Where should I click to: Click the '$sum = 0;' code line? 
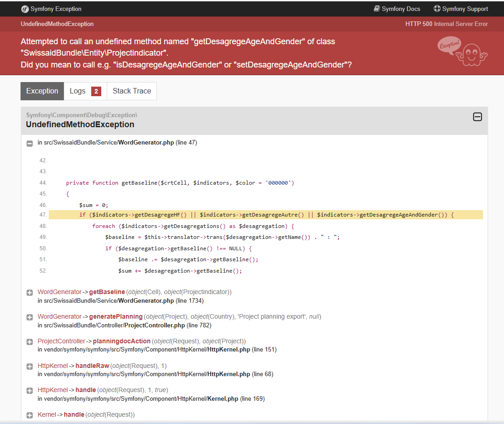[x=94, y=205]
